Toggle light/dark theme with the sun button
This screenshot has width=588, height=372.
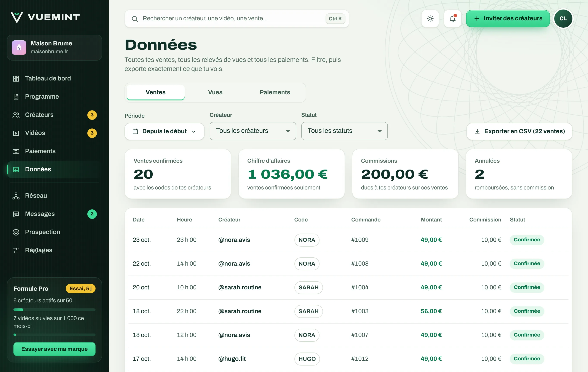coord(430,19)
